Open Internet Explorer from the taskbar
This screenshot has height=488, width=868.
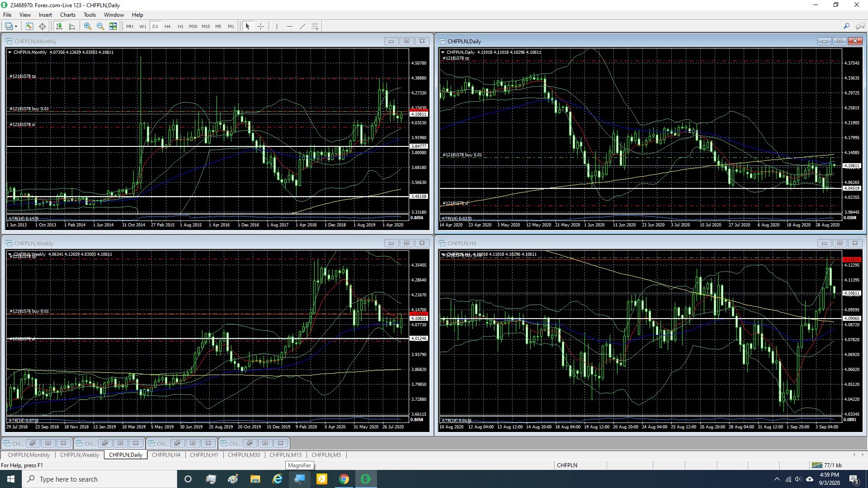point(277,479)
